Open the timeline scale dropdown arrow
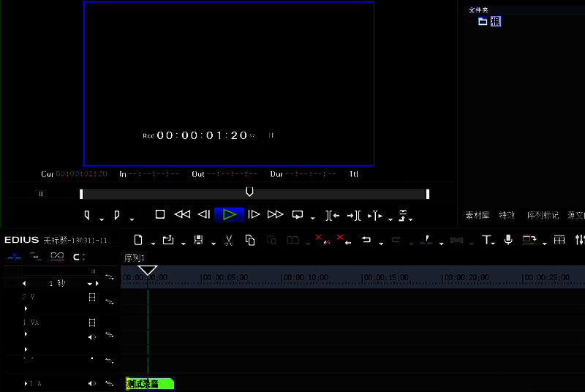The image size is (585, 392). point(94,283)
